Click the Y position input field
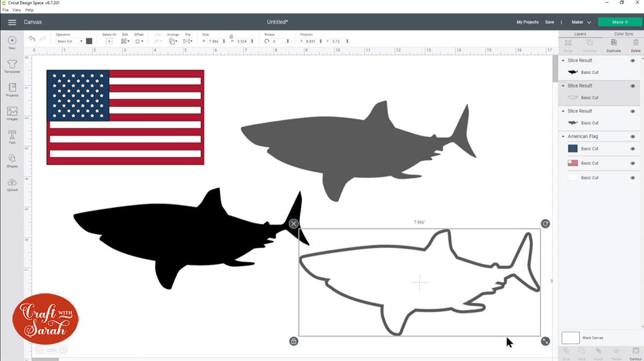644x361 pixels. pos(339,41)
